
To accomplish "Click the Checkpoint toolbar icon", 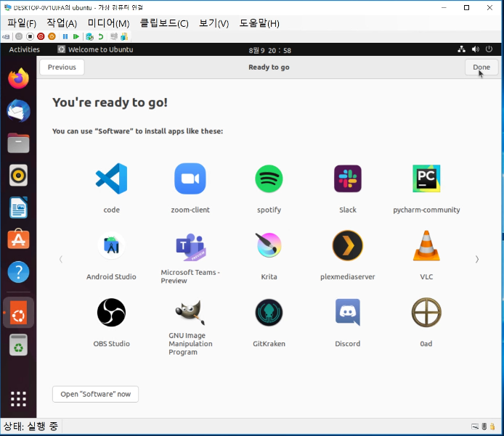I will [89, 36].
